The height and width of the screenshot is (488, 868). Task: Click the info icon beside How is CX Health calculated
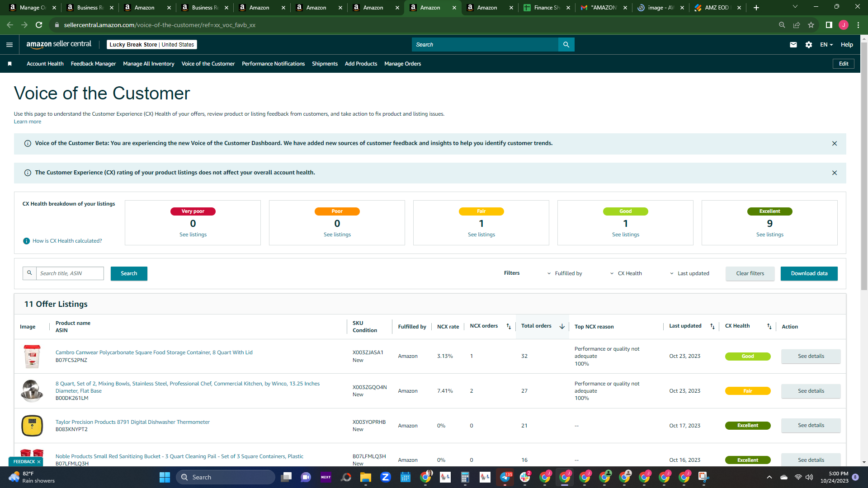point(26,241)
